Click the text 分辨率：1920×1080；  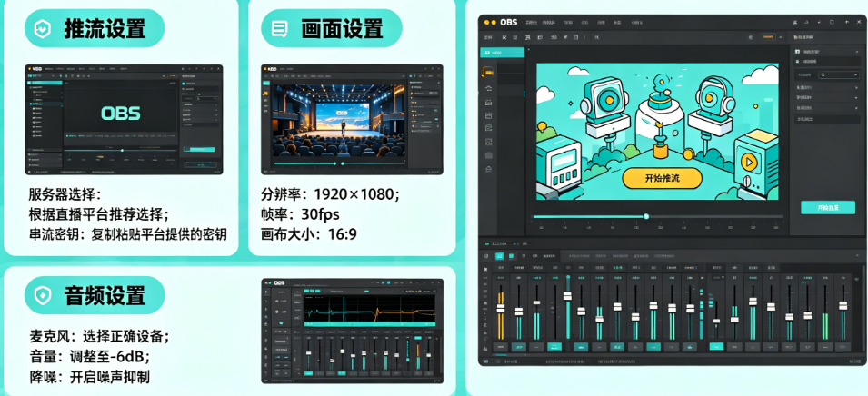(x=330, y=194)
